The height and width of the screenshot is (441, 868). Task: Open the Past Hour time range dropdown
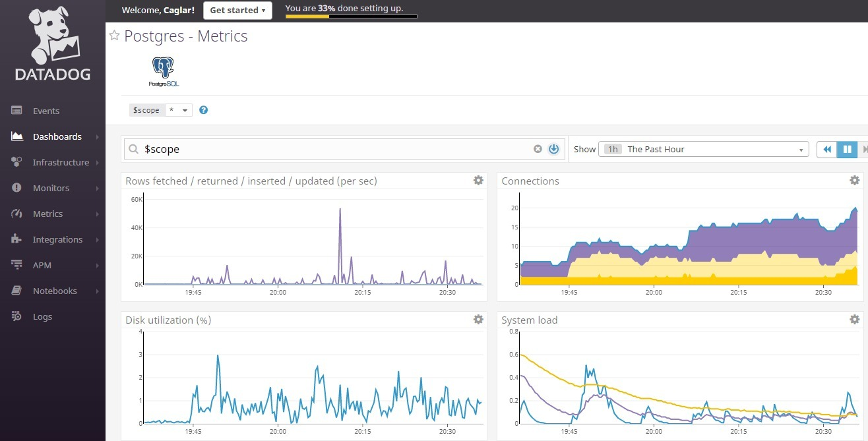(703, 150)
